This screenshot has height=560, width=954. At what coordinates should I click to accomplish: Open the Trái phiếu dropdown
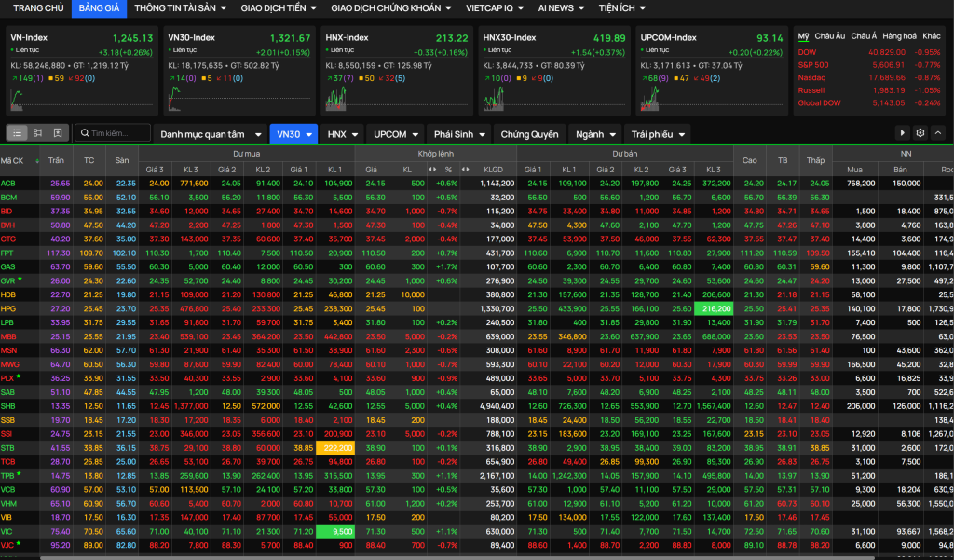click(x=657, y=134)
